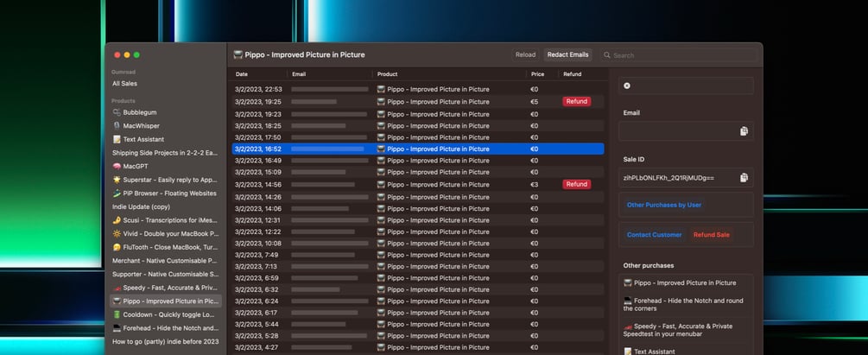Click Contact Customer
The height and width of the screenshot is (355, 868).
click(655, 235)
